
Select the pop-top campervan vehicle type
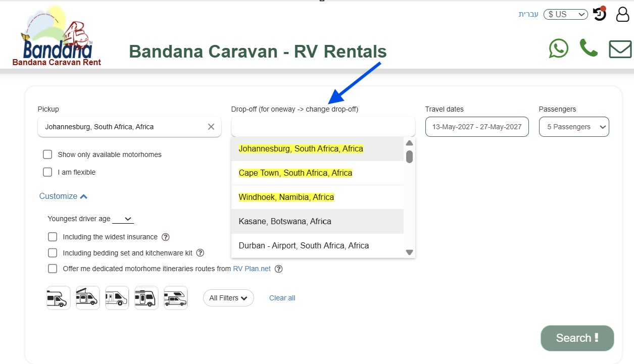88,298
